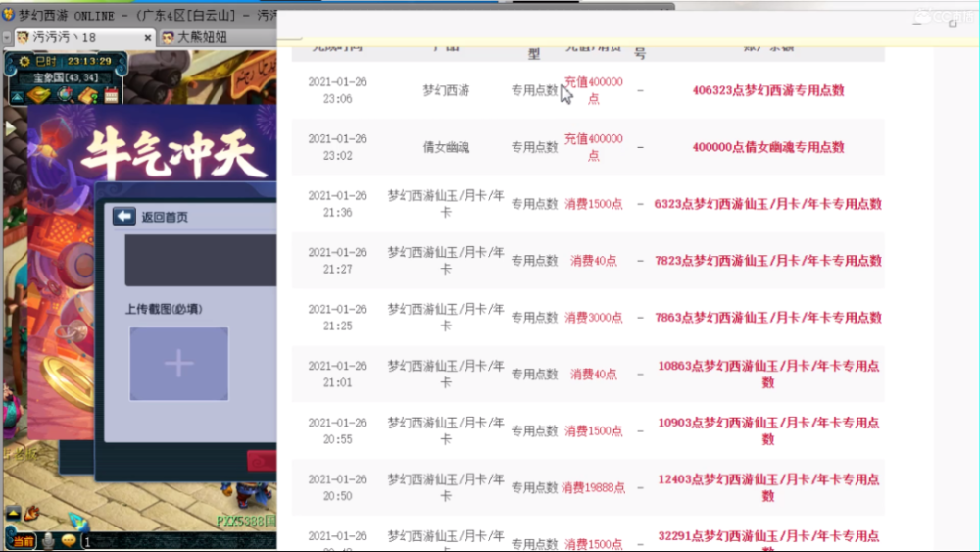The width and height of the screenshot is (980, 552).
Task: Expand the chat panel yellow up arrow
Action: pyautogui.click(x=13, y=514)
